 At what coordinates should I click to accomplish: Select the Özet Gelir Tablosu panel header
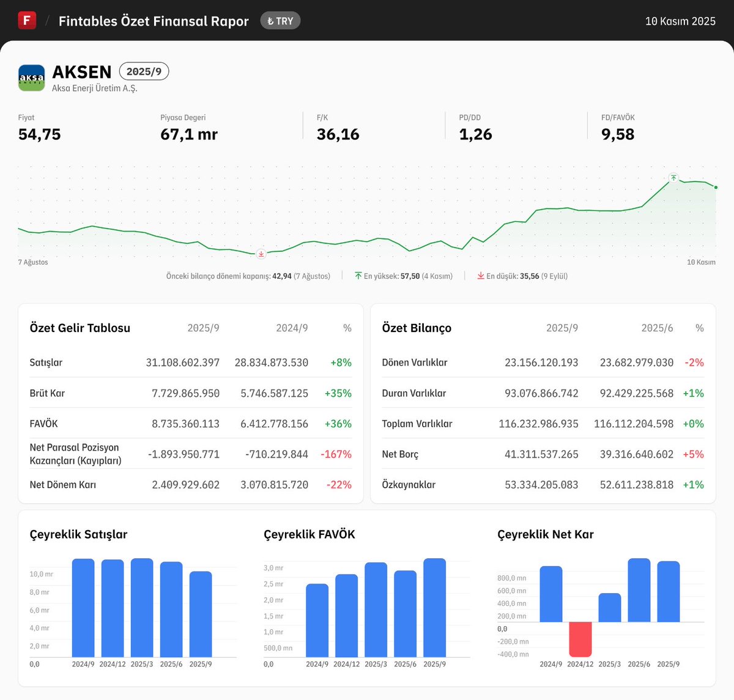[x=80, y=328]
